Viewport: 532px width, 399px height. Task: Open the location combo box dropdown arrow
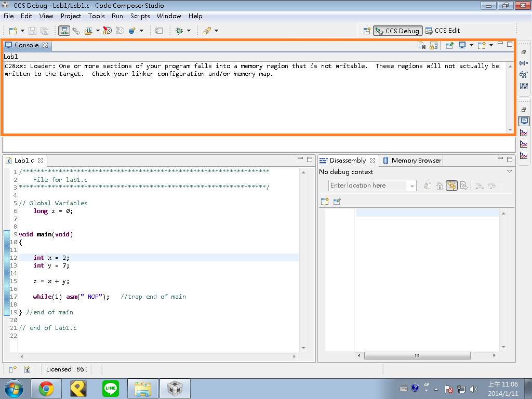tap(413, 186)
